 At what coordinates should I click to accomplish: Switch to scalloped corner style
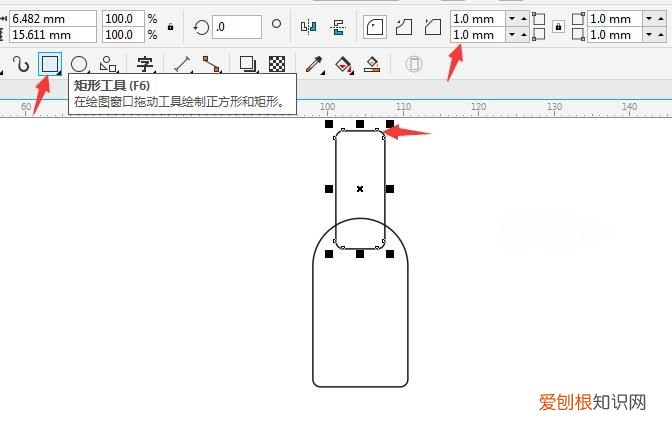click(403, 26)
